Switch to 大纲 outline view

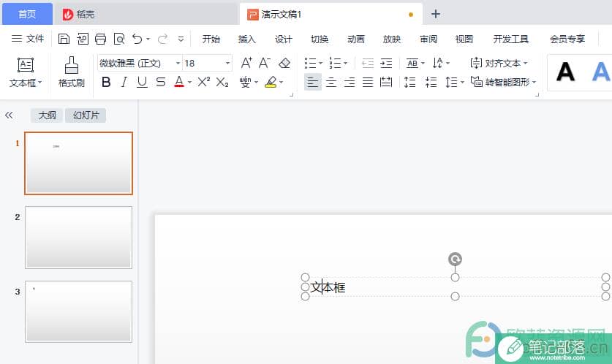point(47,115)
